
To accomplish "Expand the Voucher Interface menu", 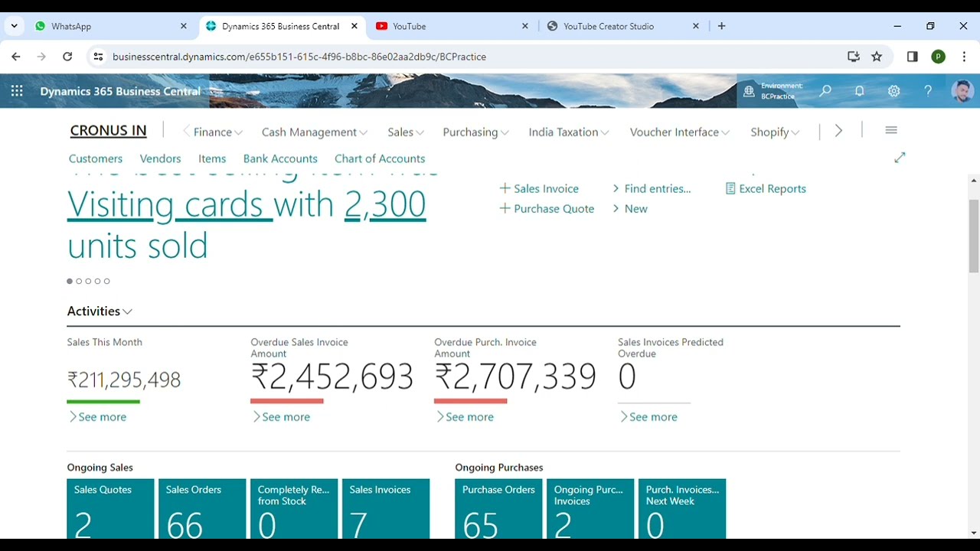I will click(680, 132).
